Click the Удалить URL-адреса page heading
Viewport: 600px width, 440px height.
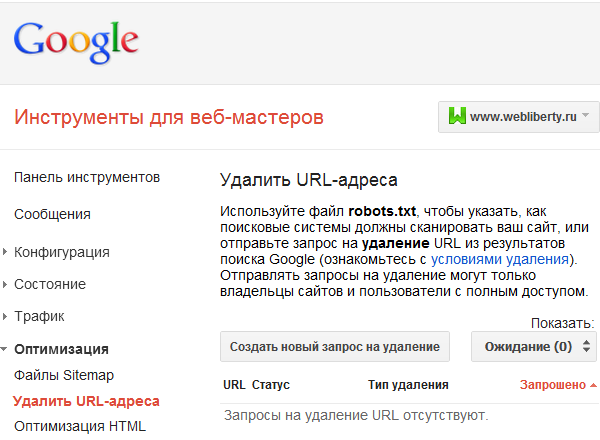click(309, 180)
